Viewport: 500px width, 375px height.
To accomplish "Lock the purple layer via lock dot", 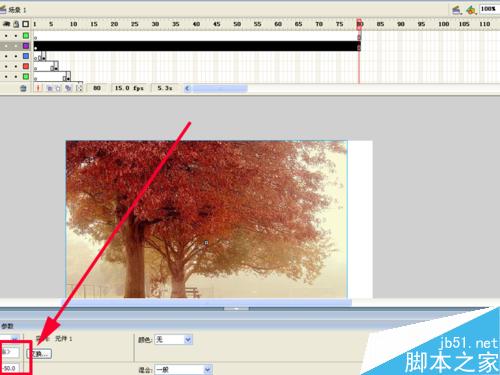I will pos(16,46).
